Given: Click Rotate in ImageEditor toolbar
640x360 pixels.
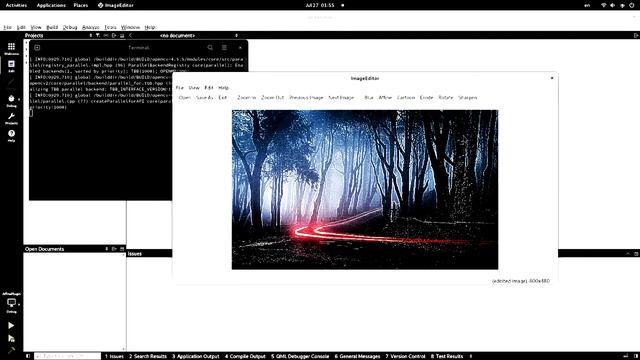Looking at the screenshot, I should 446,98.
